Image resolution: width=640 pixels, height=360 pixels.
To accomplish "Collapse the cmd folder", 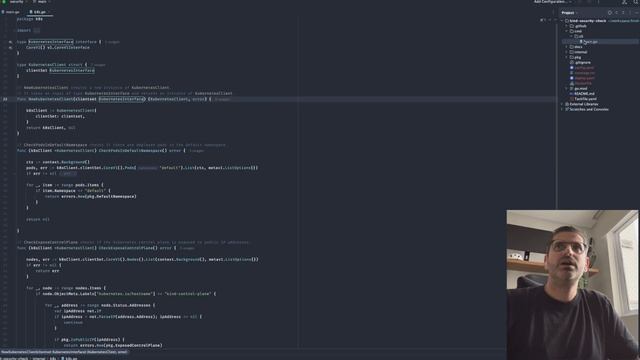I will (567, 31).
